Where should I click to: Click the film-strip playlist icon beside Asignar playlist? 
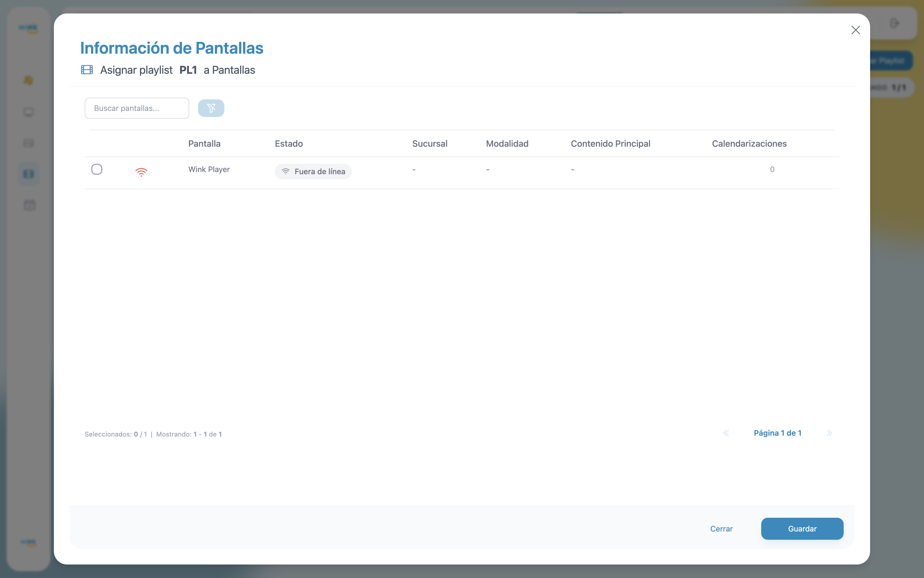click(87, 70)
